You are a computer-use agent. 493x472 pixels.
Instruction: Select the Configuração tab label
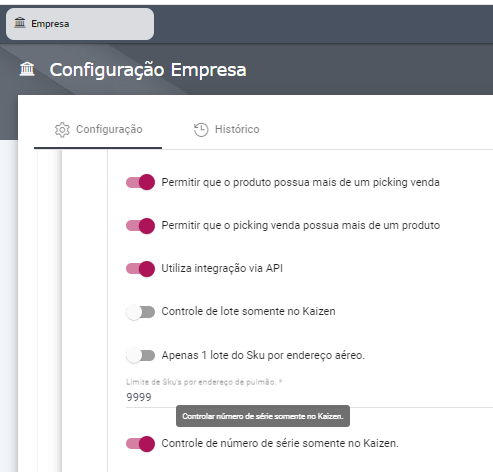(109, 129)
